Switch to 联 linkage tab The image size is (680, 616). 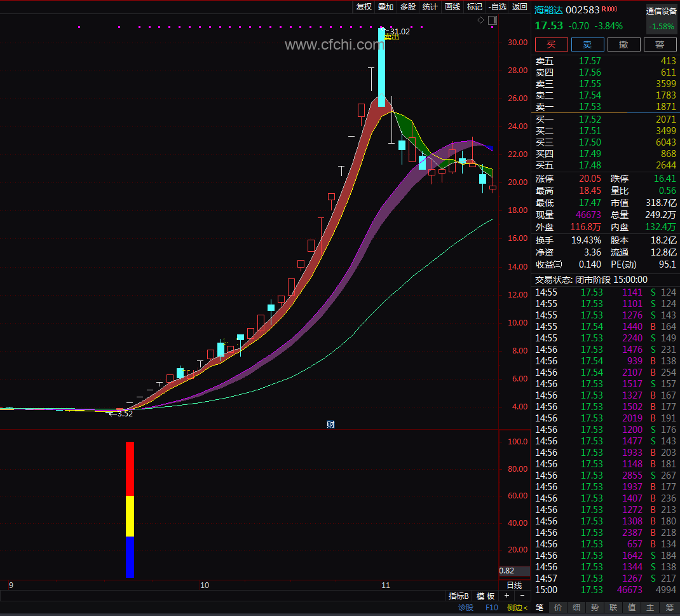pyautogui.click(x=613, y=607)
